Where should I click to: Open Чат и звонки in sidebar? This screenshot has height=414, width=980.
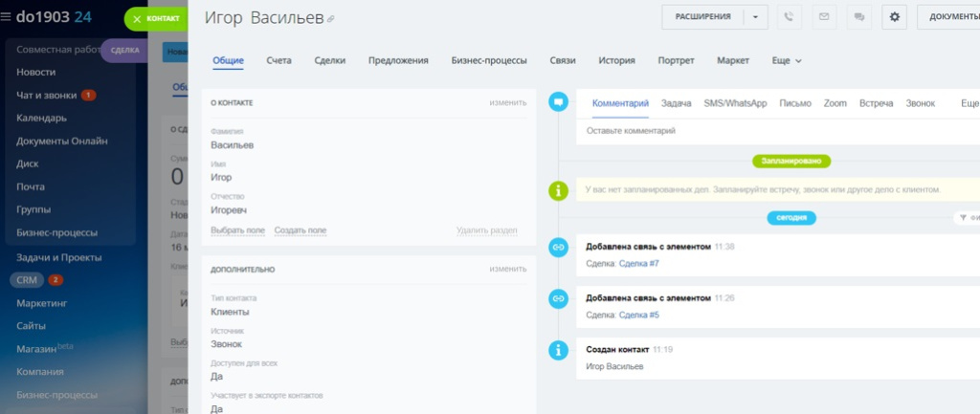[x=46, y=95]
